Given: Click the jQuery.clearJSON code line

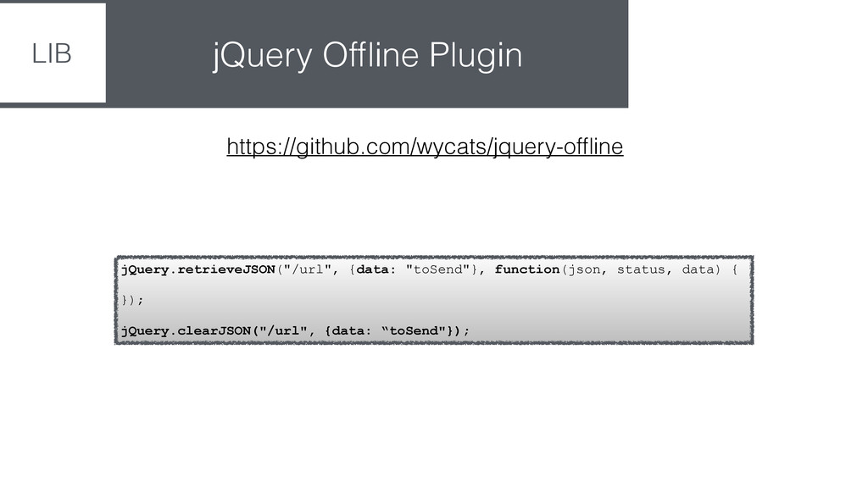Looking at the screenshot, I should click(295, 331).
